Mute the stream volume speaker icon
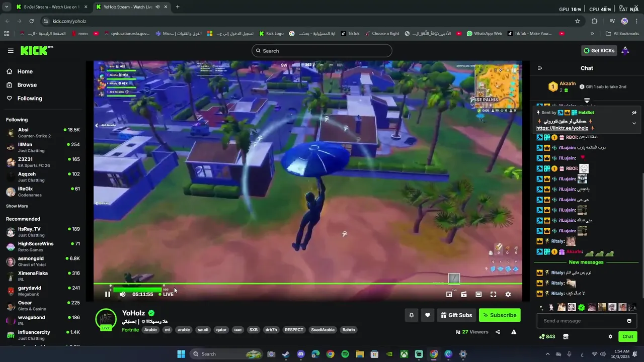The image size is (644, 362). (x=122, y=294)
